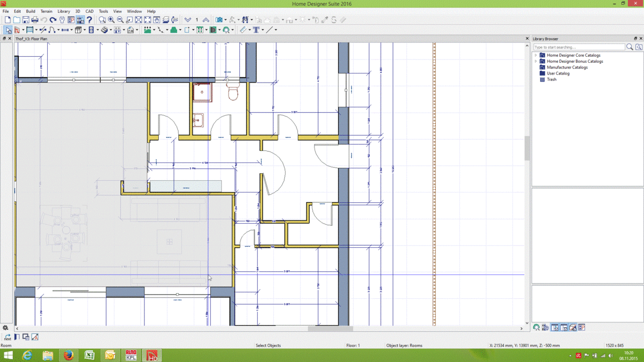Screen dimensions: 644x362
Task: Click the Down One Floor arrow
Action: click(187, 20)
